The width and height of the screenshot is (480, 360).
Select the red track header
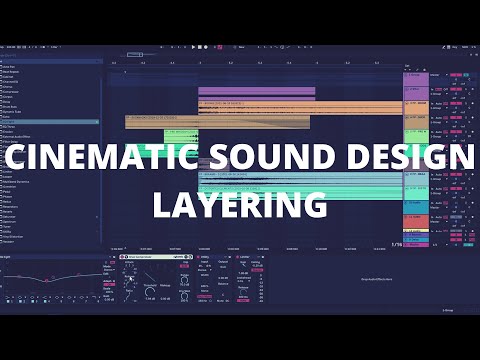click(x=417, y=221)
